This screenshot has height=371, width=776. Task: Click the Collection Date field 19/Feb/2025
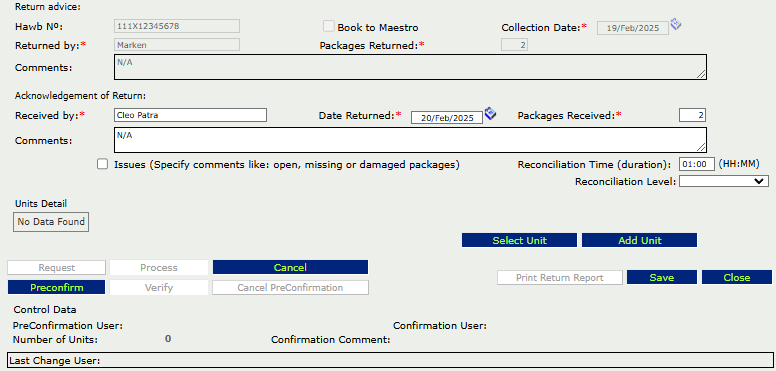[x=632, y=28]
